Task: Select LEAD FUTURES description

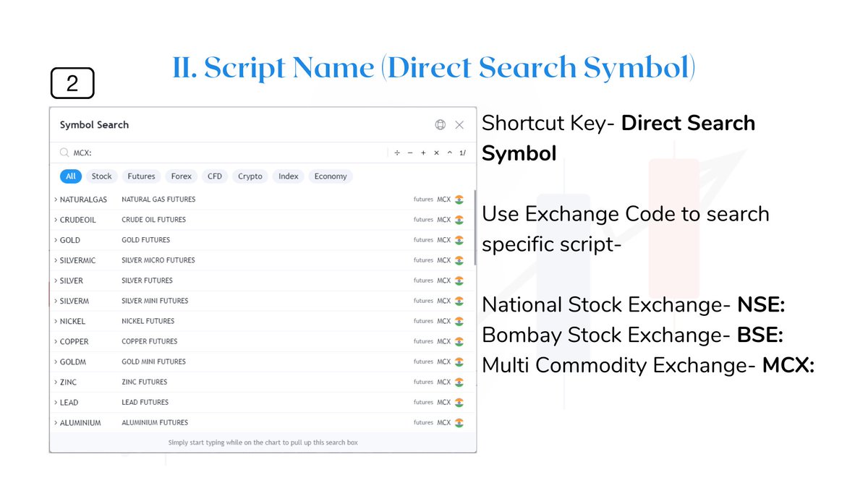Action: (145, 402)
